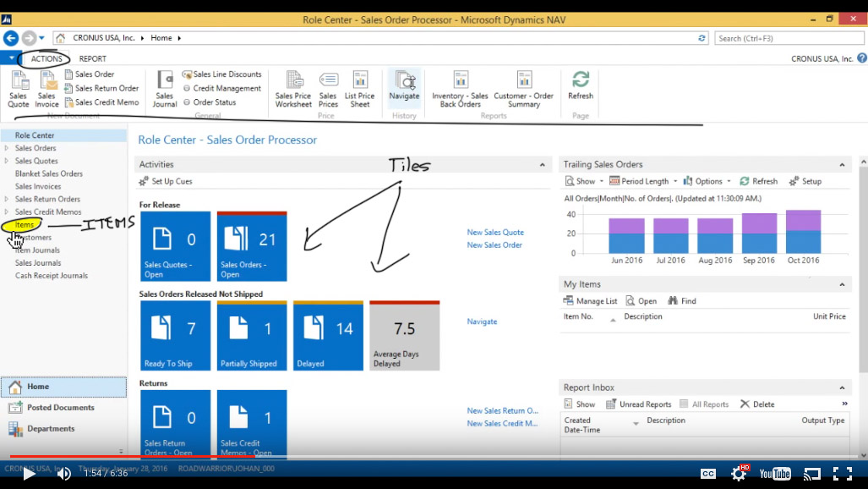Click the Navigate link beside the shipping tiles
Image resolution: width=868 pixels, height=489 pixels.
(482, 321)
